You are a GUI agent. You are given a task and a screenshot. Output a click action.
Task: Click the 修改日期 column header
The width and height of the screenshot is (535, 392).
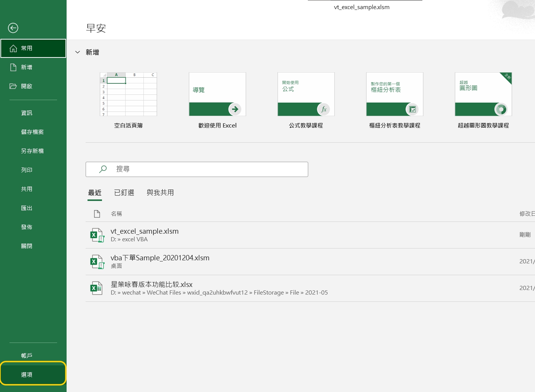point(527,214)
